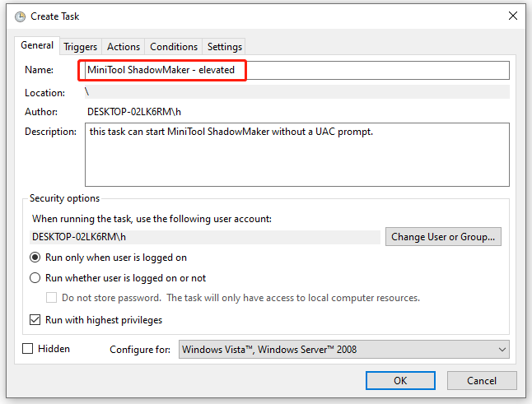Screen dimensions: 532x404
Task: Uncheck Run with highest privileges
Action: (x=35, y=319)
